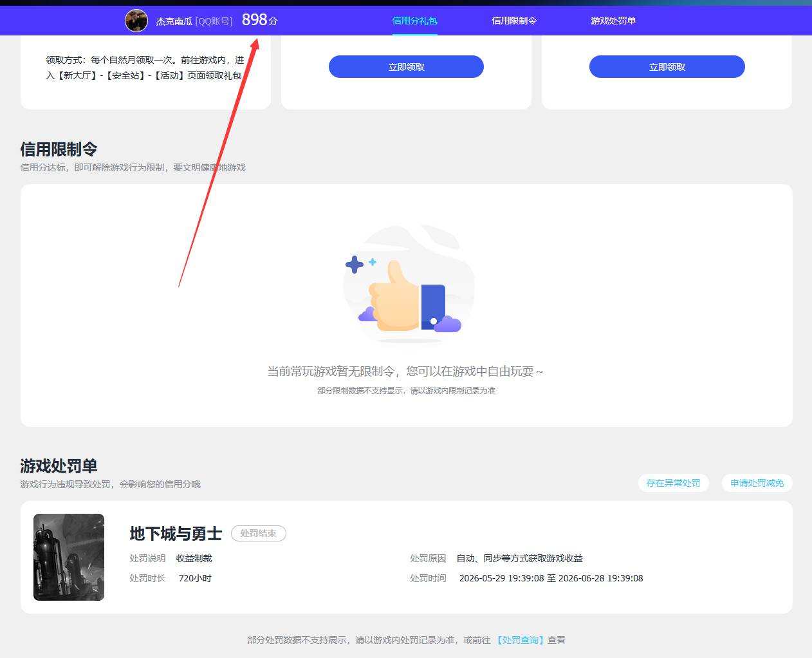This screenshot has width=812, height=658.
Task: Click the 游戏处罚单 section heading
Action: click(x=59, y=466)
